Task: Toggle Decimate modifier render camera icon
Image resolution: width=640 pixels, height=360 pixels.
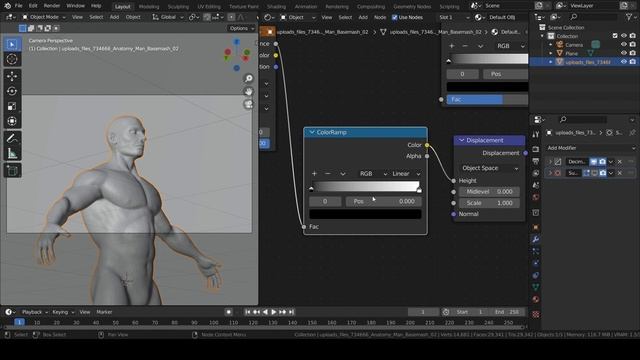Action: point(602,162)
